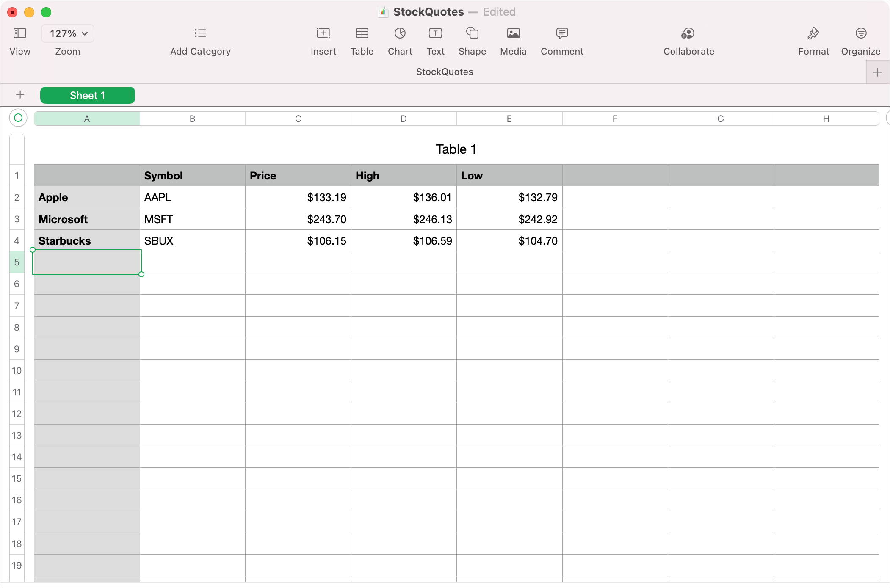Select column A header

click(x=87, y=119)
